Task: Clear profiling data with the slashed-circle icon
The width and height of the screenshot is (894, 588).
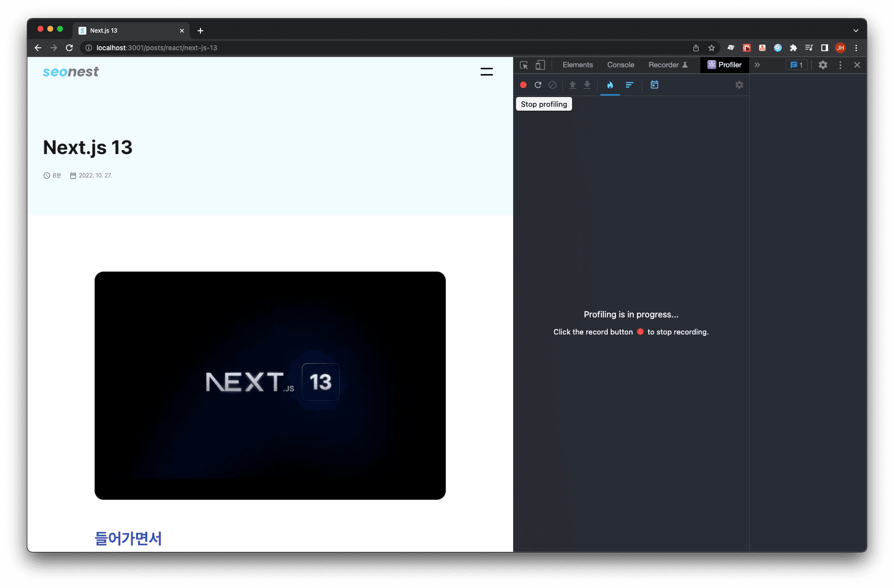Action: [x=553, y=85]
